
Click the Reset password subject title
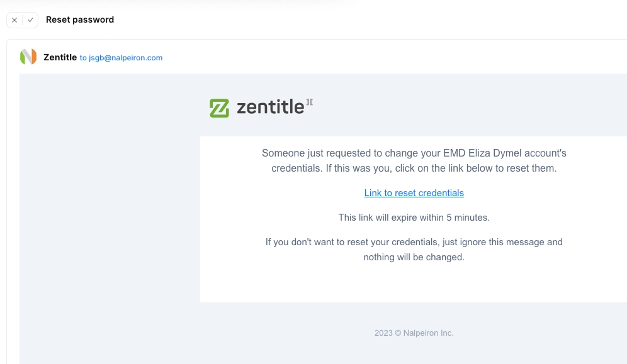(x=80, y=19)
